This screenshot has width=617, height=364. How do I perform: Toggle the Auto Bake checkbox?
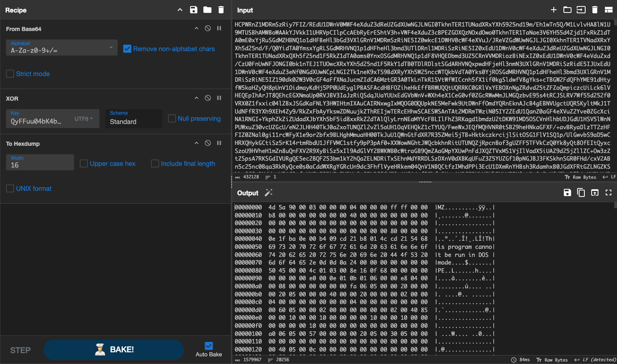click(209, 346)
